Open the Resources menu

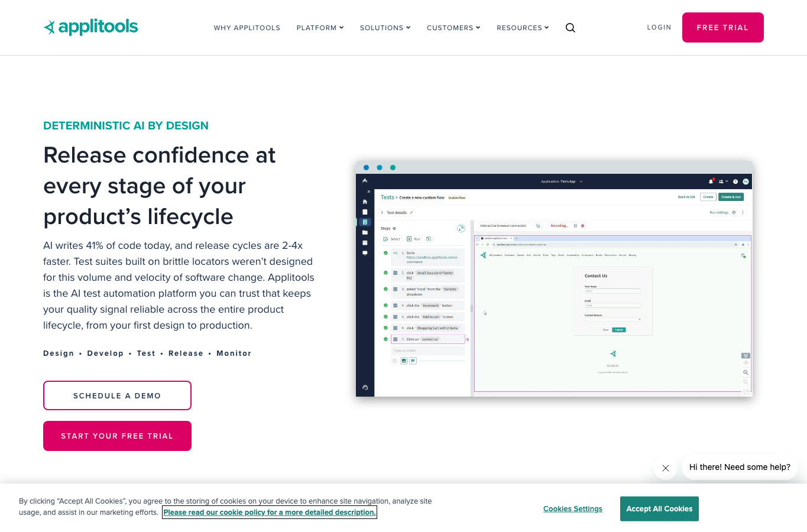[523, 28]
